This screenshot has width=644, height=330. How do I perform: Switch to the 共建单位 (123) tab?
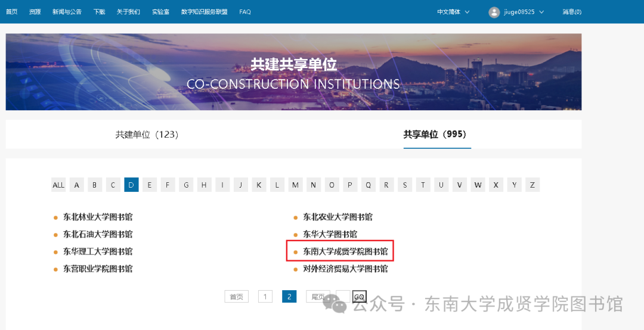pos(147,134)
